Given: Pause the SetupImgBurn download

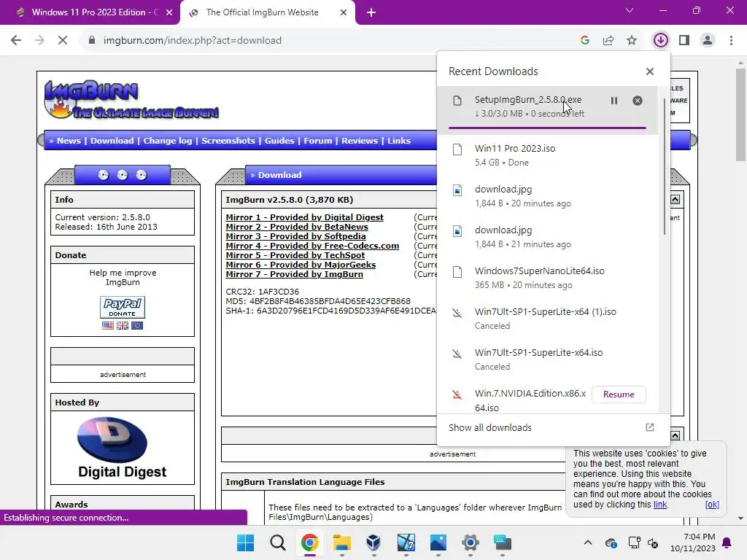Looking at the screenshot, I should click(x=614, y=101).
